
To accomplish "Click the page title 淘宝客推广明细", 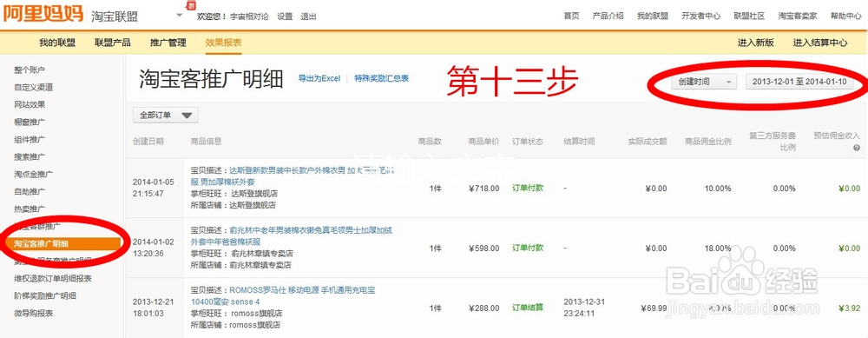I will tap(211, 79).
